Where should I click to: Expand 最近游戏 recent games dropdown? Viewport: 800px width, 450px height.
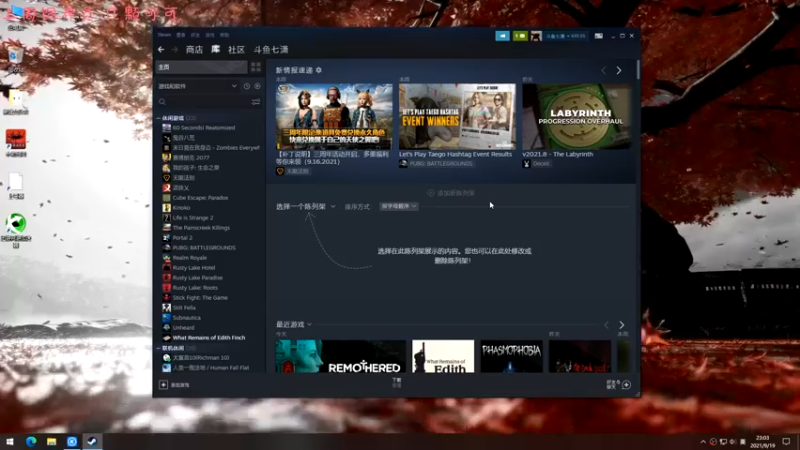(294, 324)
